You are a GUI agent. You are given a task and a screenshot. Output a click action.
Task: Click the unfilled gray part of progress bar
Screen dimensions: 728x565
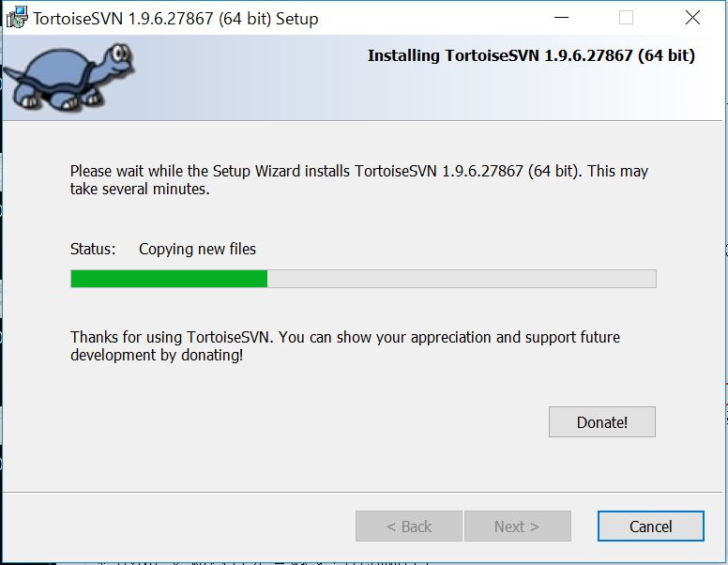point(462,279)
